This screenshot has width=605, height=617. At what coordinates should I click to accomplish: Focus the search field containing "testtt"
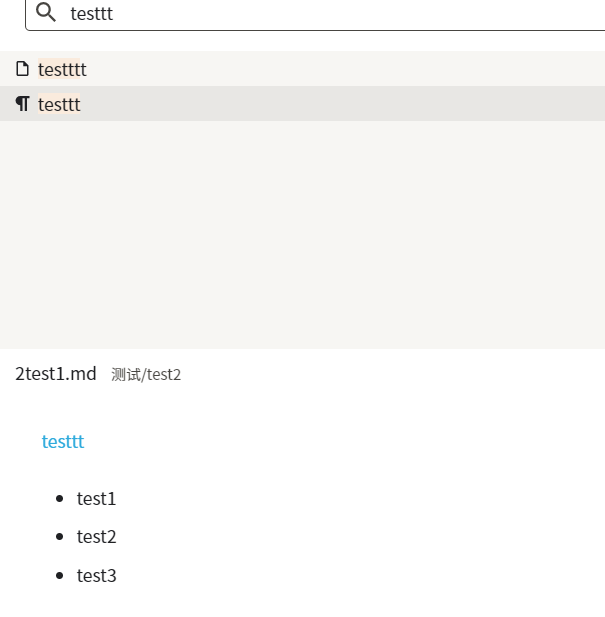point(300,13)
